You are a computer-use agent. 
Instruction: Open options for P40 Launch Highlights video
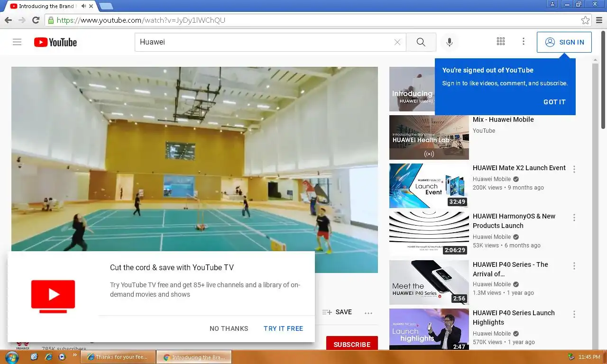click(x=574, y=314)
